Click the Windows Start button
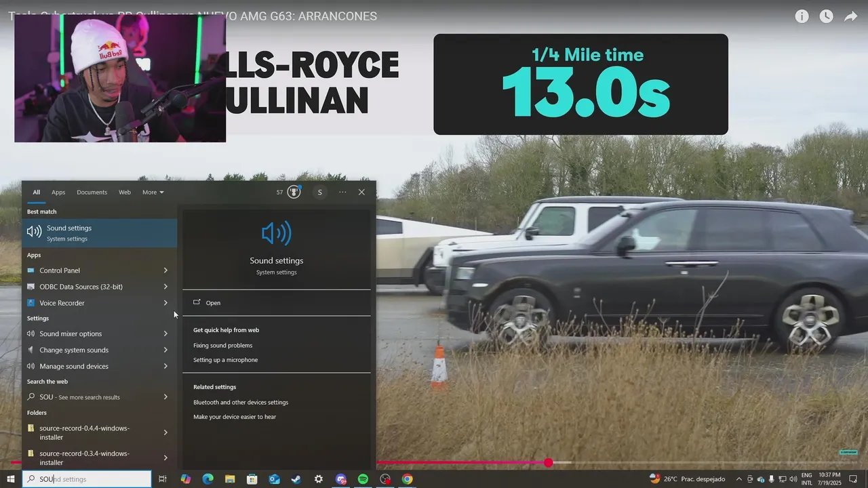The image size is (868, 488). [11, 479]
